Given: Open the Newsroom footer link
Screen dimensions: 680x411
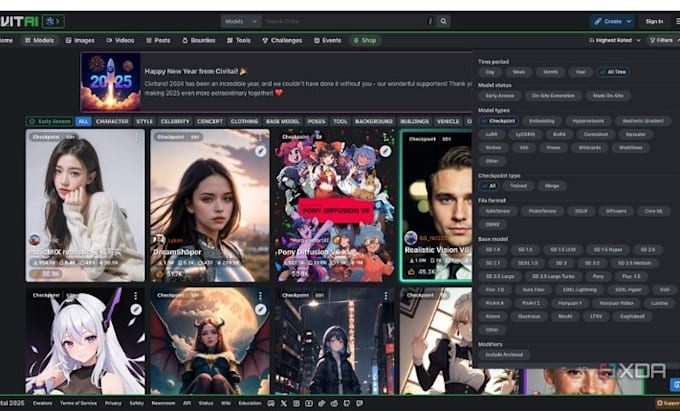Looking at the screenshot, I should [x=163, y=403].
